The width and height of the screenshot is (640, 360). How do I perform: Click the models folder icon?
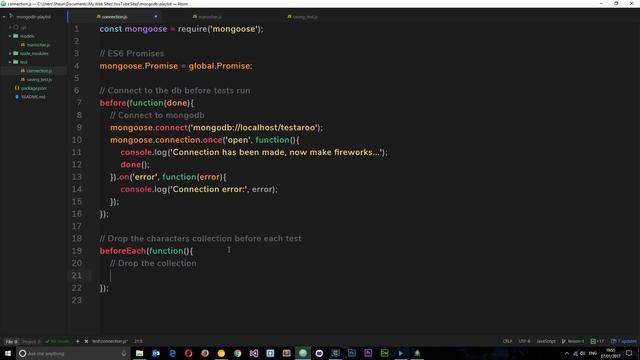(16, 36)
